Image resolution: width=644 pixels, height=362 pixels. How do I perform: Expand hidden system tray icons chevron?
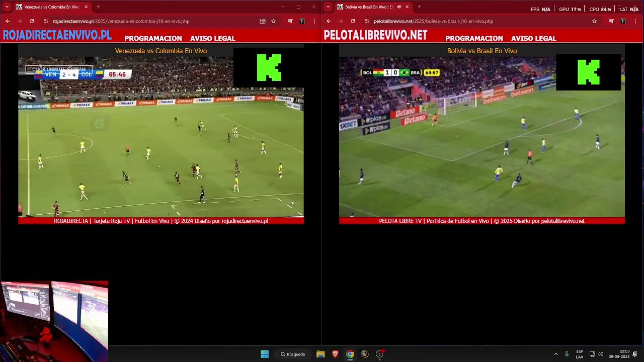pyautogui.click(x=556, y=354)
